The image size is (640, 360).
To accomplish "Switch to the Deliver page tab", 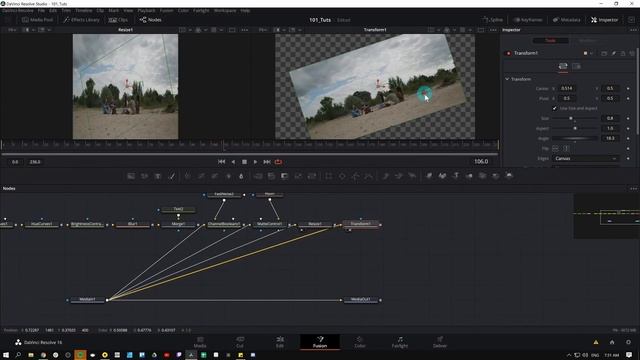I will tap(440, 342).
